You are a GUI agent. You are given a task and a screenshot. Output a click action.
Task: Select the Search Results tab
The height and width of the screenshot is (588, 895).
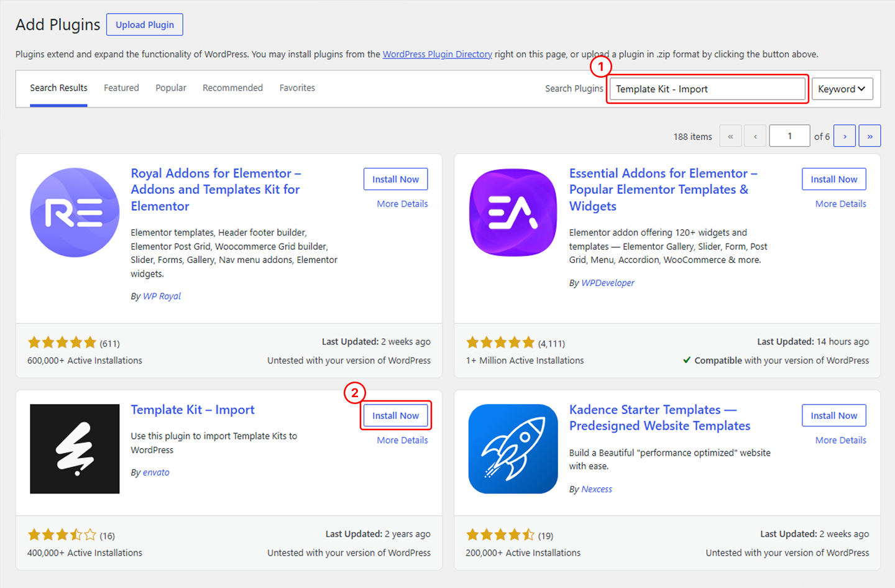58,88
